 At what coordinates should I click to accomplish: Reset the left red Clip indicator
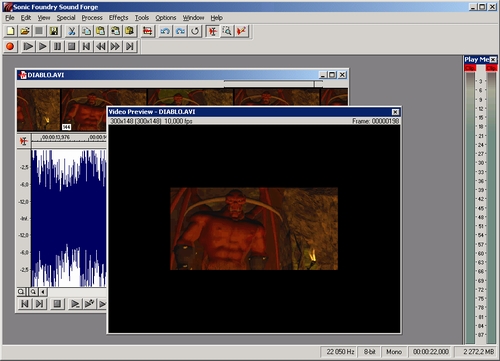click(x=470, y=68)
